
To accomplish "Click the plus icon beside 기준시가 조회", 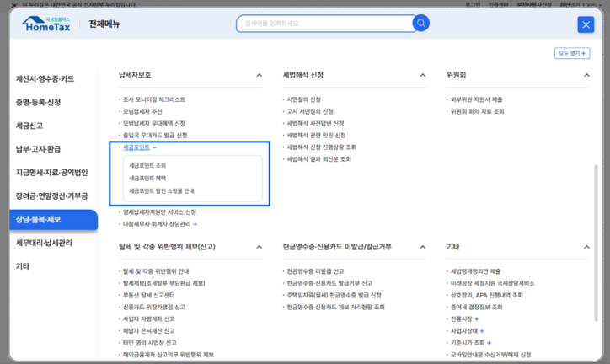I will (x=488, y=344).
